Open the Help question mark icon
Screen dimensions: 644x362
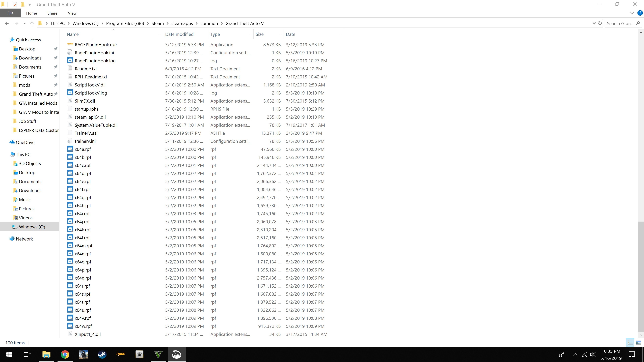pos(640,13)
